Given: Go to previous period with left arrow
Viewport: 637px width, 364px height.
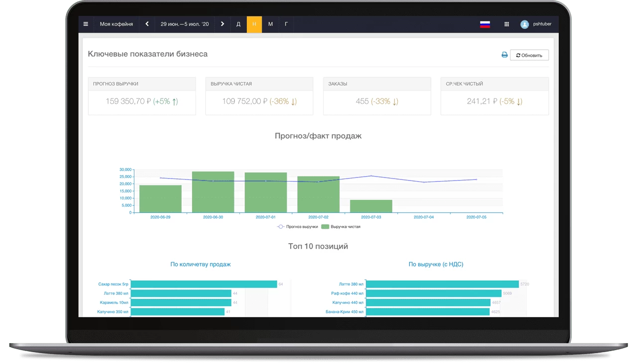Looking at the screenshot, I should pyautogui.click(x=147, y=24).
